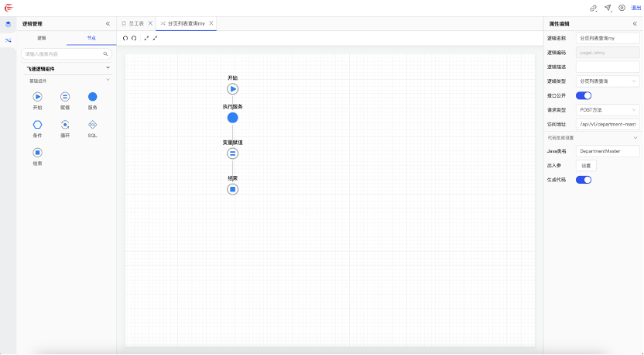
Task: Open the 逻辑类型 dropdown
Action: click(608, 81)
